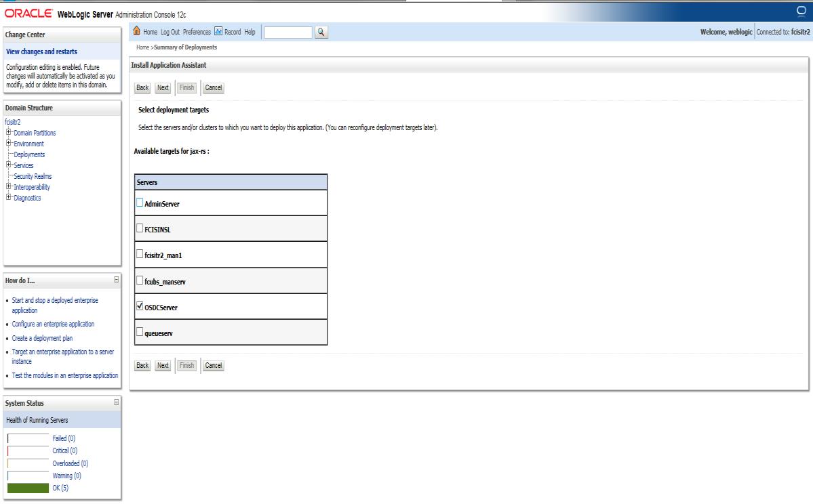Click the bottom Next button
813x504 pixels.
(x=163, y=365)
